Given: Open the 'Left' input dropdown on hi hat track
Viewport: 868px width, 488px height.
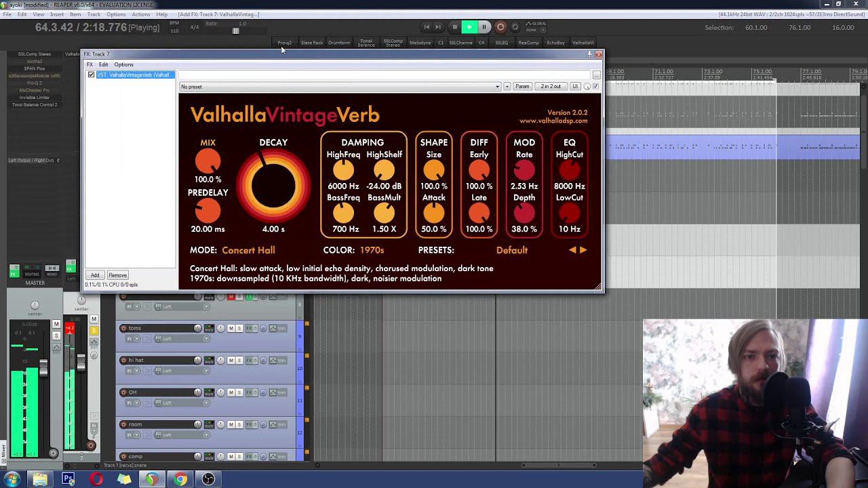Looking at the screenshot, I should 182,371.
